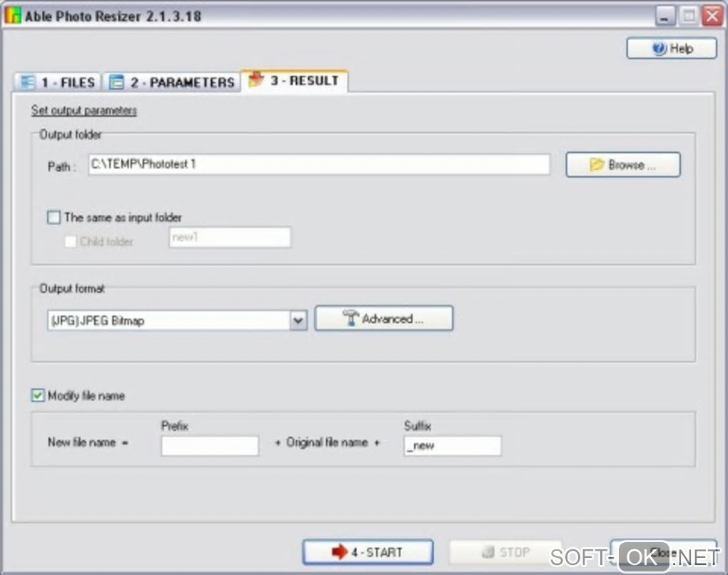728x575 pixels.
Task: Expand the output format dropdown arrow
Action: pyautogui.click(x=298, y=320)
